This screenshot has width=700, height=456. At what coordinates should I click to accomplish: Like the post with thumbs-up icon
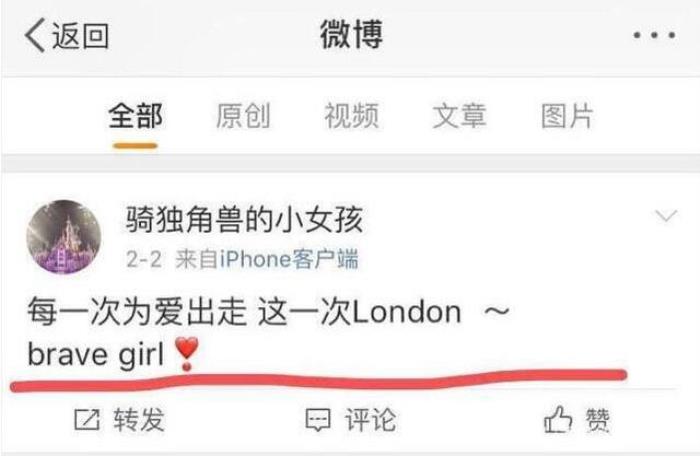(558, 419)
